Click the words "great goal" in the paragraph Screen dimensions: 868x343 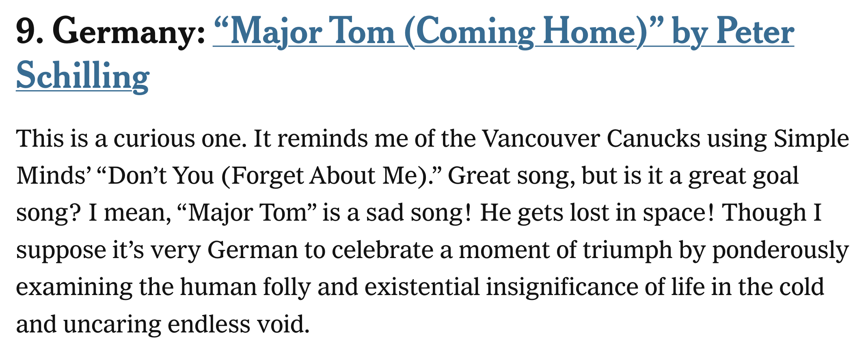coord(744,176)
